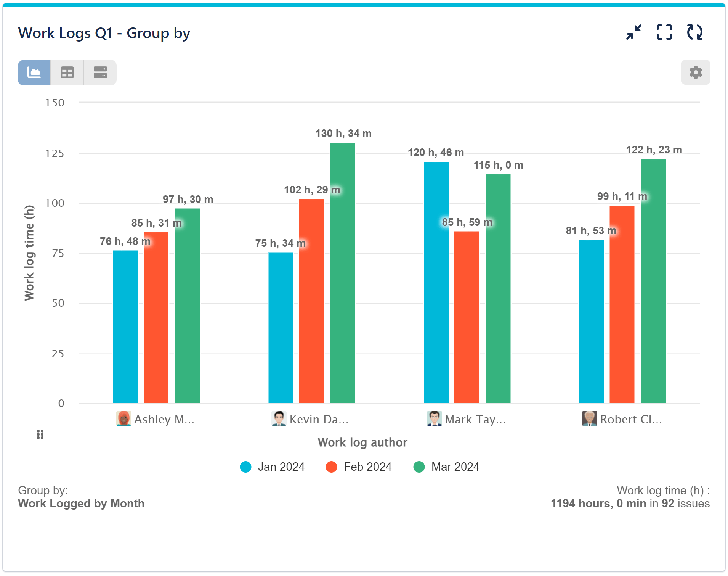Switch to the table view

[67, 72]
